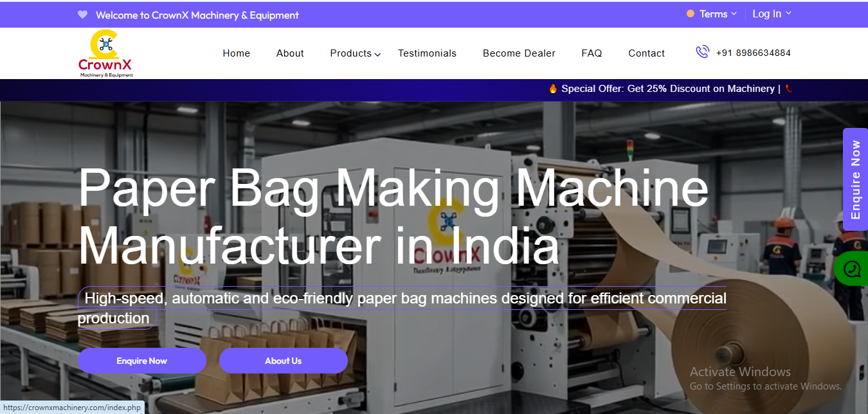
Task: Click the orange dot beside Terms
Action: tap(691, 14)
